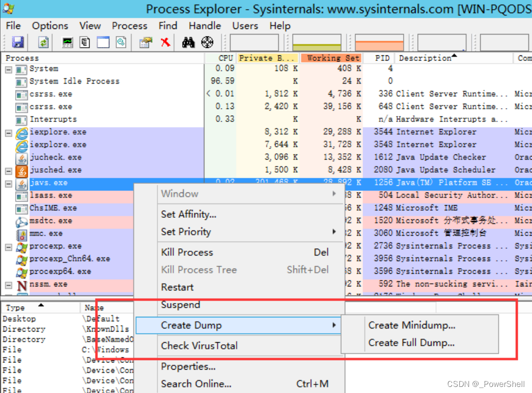Image resolution: width=532 pixels, height=393 pixels.
Task: Sort by the Private Bytes column header
Action: 268,58
